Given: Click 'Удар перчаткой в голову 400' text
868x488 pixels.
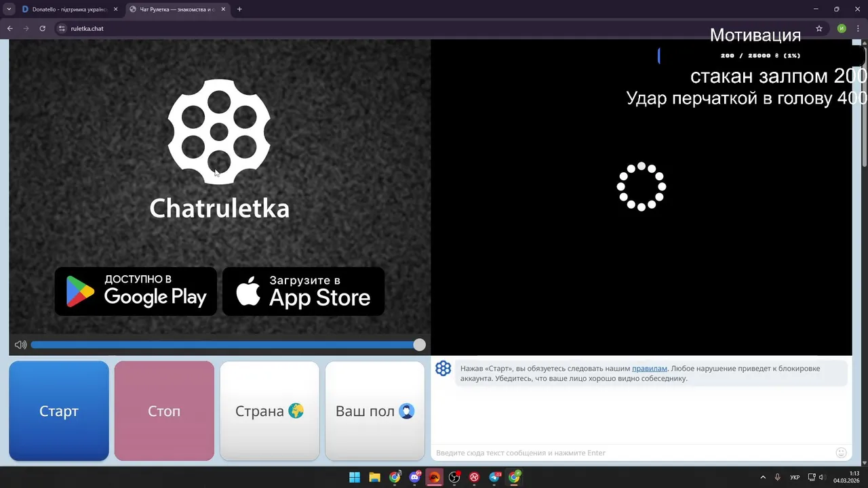Looking at the screenshot, I should point(747,98).
